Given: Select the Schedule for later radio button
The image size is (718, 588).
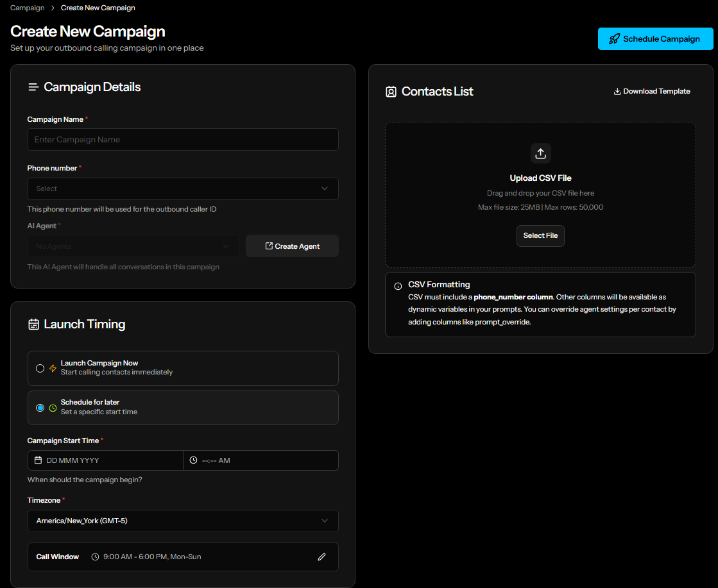Looking at the screenshot, I should point(40,408).
